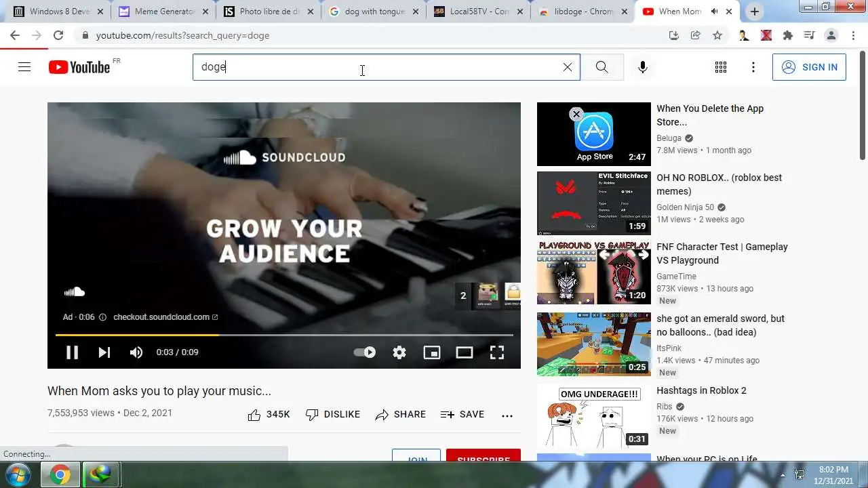Show hidden system tray icons
Screen dimensions: 868x488
783,474
